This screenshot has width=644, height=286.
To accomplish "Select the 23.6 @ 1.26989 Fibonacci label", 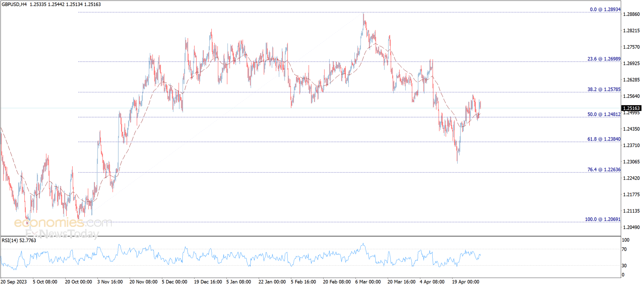I will [x=604, y=59].
